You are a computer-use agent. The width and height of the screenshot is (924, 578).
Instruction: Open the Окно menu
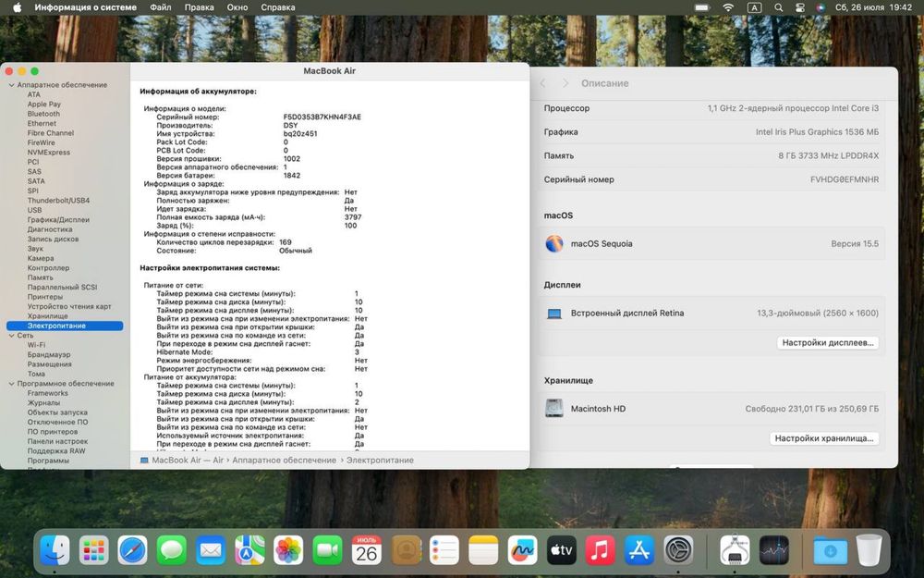[x=237, y=7]
